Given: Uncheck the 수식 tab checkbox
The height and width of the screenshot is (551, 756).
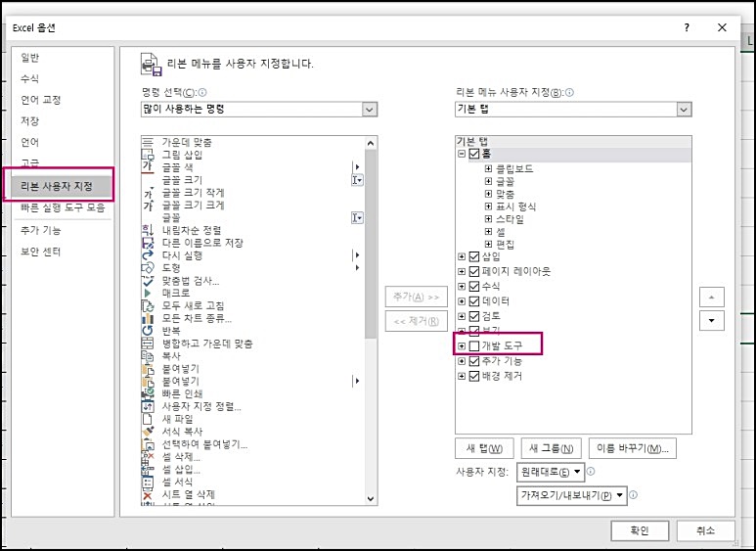Looking at the screenshot, I should pyautogui.click(x=474, y=287).
